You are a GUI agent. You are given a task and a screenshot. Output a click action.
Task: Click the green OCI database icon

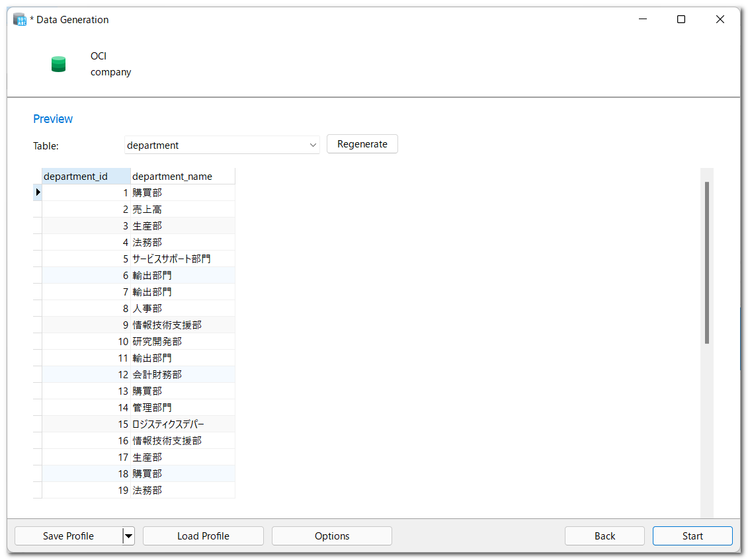58,64
